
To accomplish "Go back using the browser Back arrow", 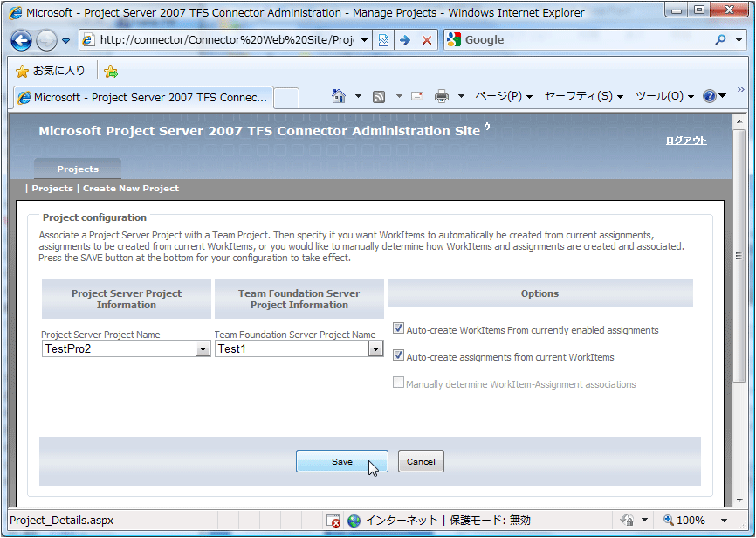I will click(21, 40).
